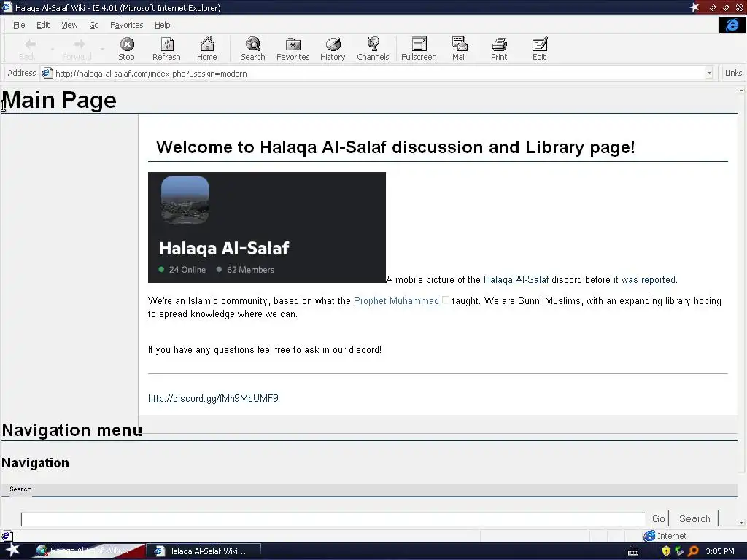
Task: Open the Prophet Muhammad link
Action: (396, 301)
